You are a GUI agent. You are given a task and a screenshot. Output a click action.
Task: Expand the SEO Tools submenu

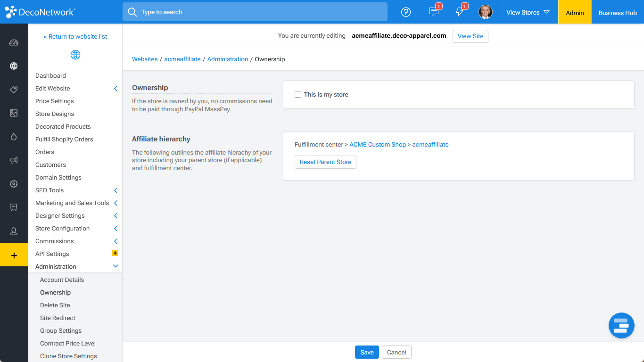116,190
